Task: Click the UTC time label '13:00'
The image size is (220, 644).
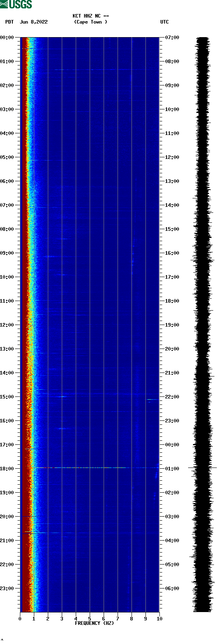Action: 172,181
